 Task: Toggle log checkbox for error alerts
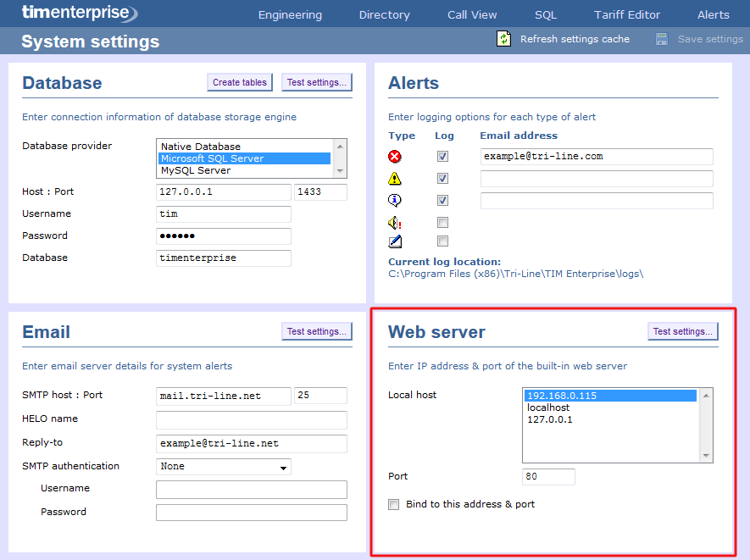(x=443, y=157)
